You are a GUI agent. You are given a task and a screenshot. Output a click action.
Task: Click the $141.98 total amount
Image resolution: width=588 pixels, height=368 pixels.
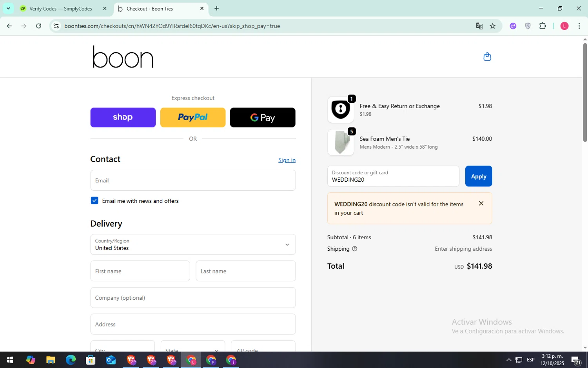coord(479,266)
